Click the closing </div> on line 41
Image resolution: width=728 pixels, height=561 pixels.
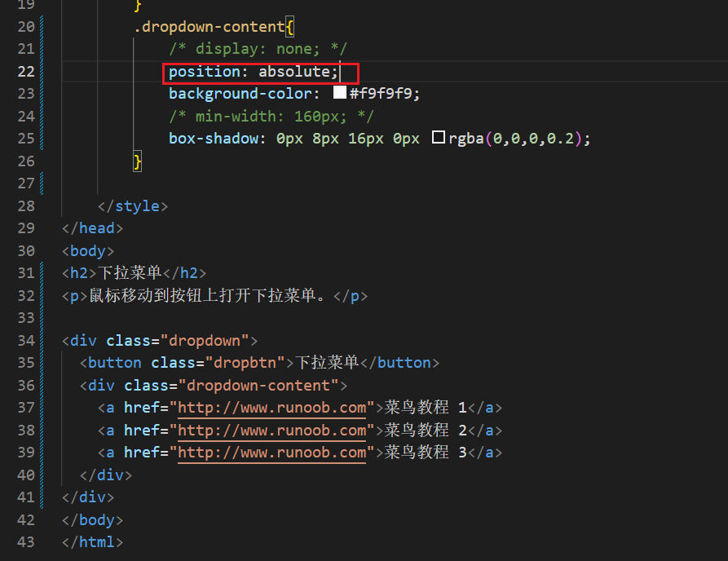pos(88,498)
